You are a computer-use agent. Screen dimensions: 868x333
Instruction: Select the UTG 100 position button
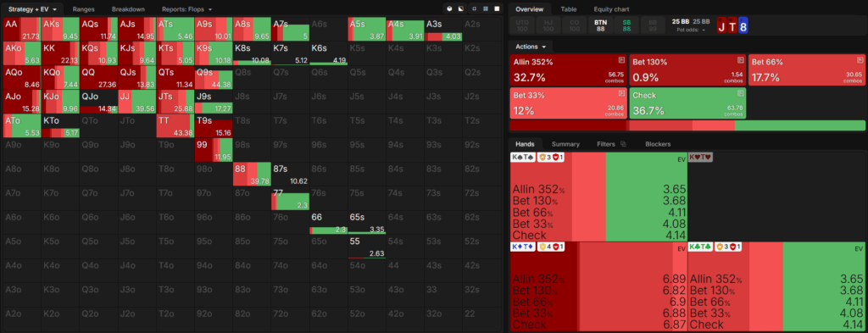tap(521, 25)
